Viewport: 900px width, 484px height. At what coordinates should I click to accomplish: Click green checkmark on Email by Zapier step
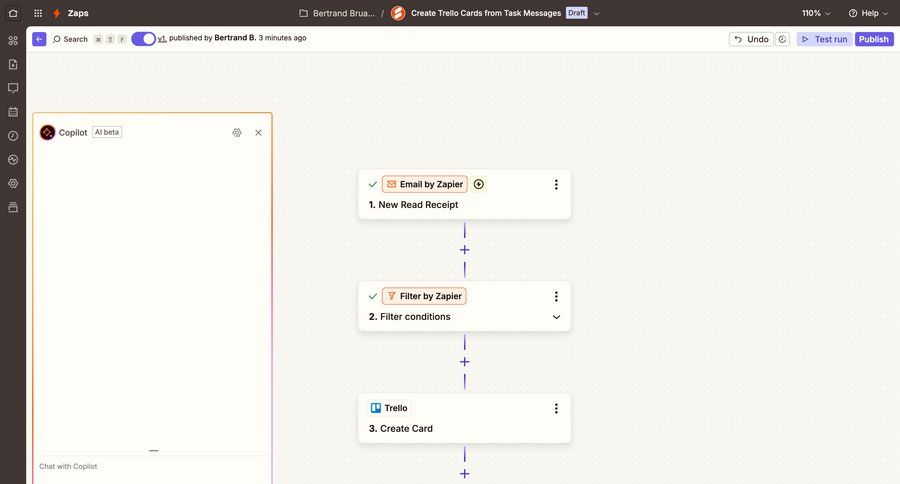click(x=373, y=184)
